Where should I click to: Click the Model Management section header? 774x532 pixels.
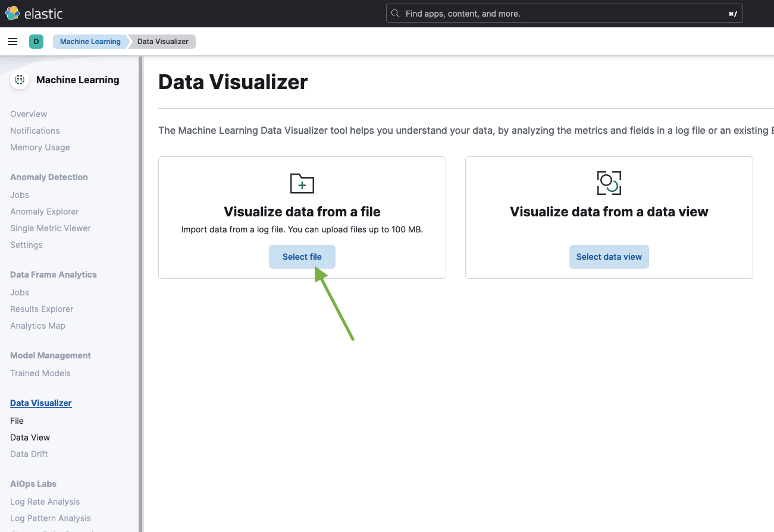click(51, 355)
